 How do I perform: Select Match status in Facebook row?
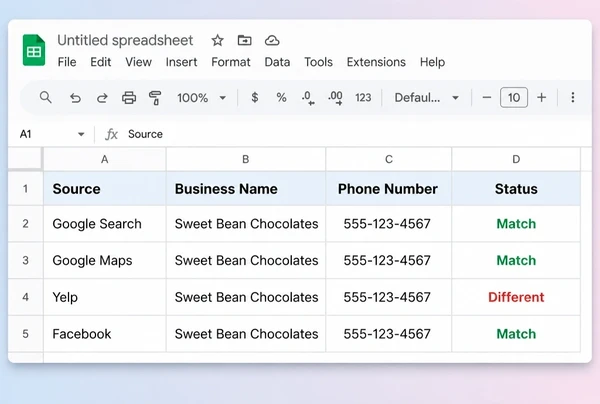(x=516, y=334)
